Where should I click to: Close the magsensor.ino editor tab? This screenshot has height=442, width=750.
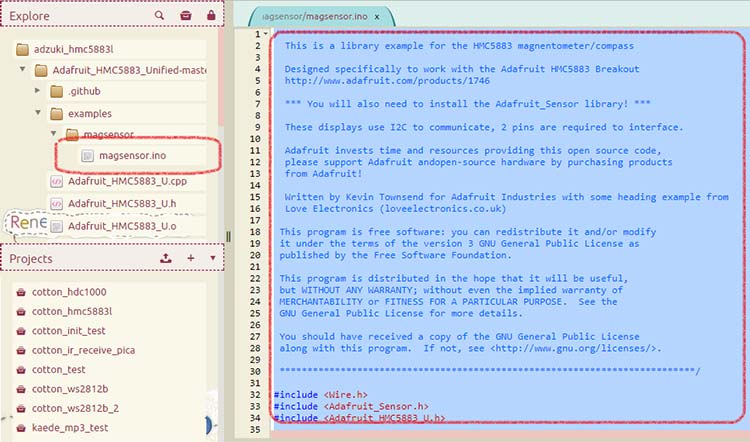377,17
